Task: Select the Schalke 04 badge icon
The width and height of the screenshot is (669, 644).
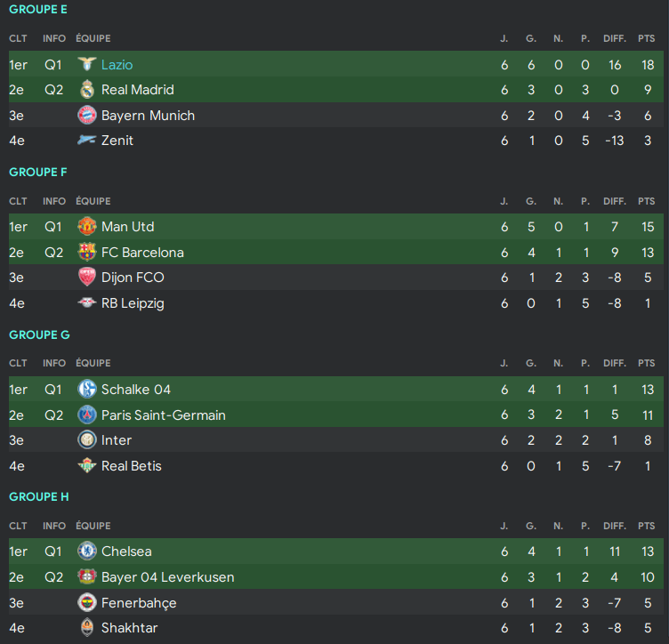Action: coord(86,390)
